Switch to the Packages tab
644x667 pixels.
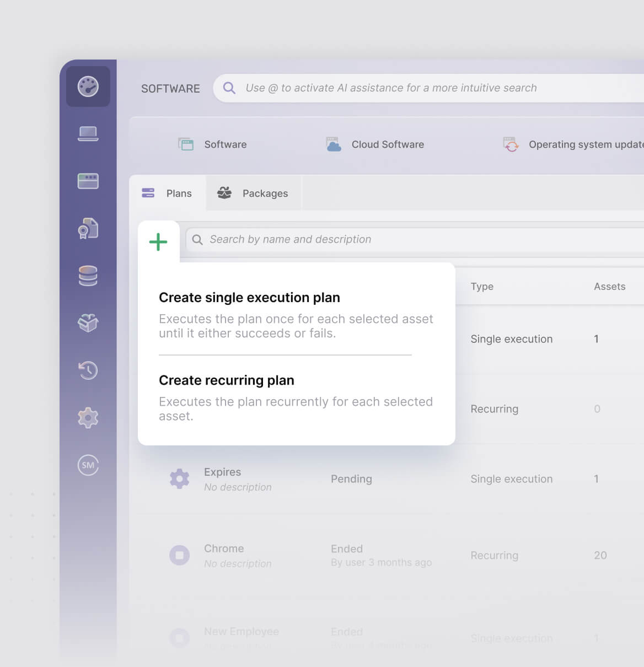coord(253,193)
